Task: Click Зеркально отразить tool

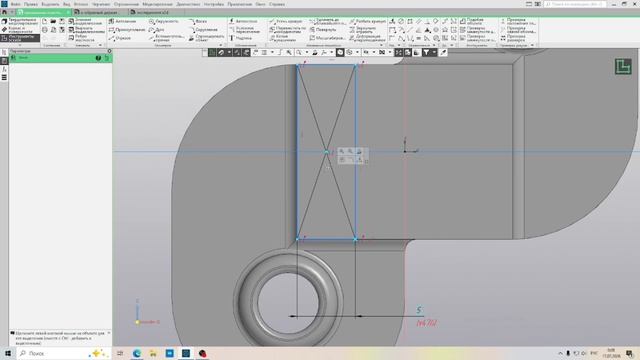Action: pos(363,30)
